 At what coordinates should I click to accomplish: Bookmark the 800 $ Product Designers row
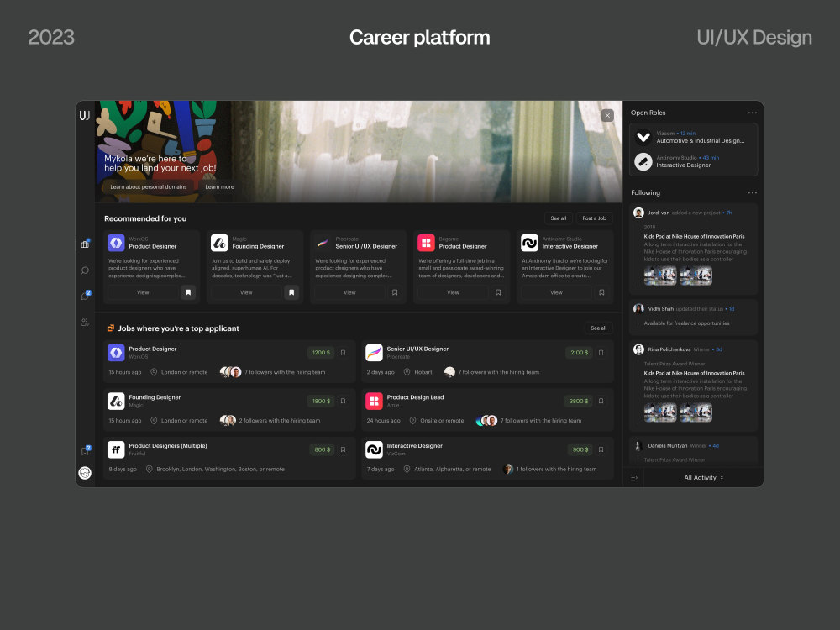344,449
